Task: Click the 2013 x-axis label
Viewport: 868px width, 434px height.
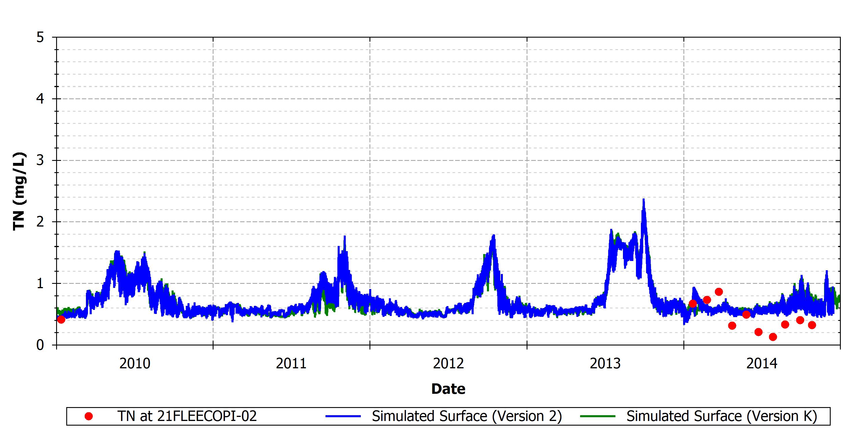Action: point(605,364)
